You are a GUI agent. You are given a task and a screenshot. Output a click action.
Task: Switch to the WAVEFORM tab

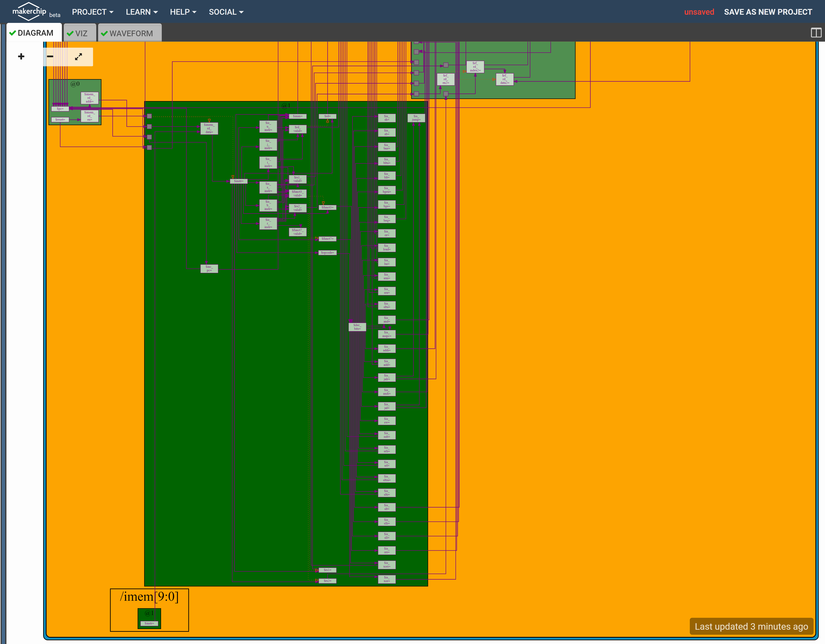[131, 34]
